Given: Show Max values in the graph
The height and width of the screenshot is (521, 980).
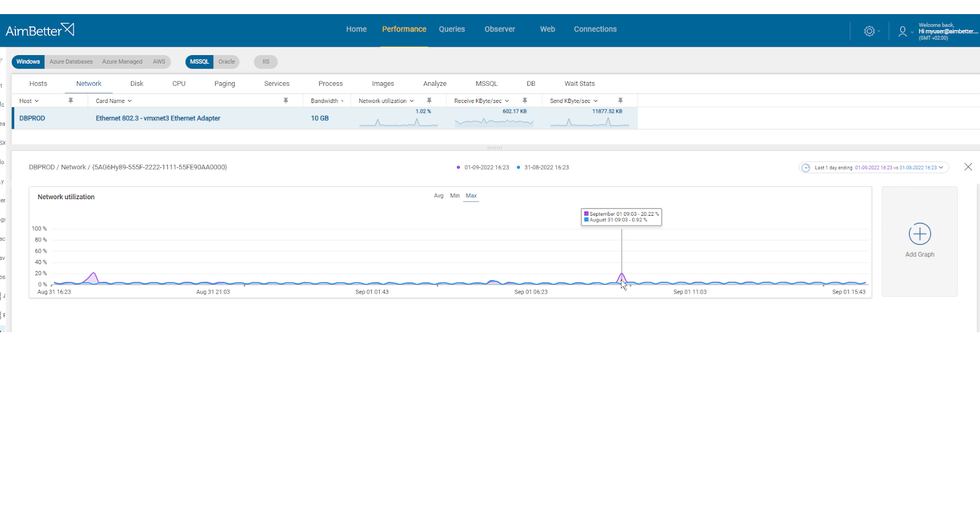Looking at the screenshot, I should click(471, 196).
